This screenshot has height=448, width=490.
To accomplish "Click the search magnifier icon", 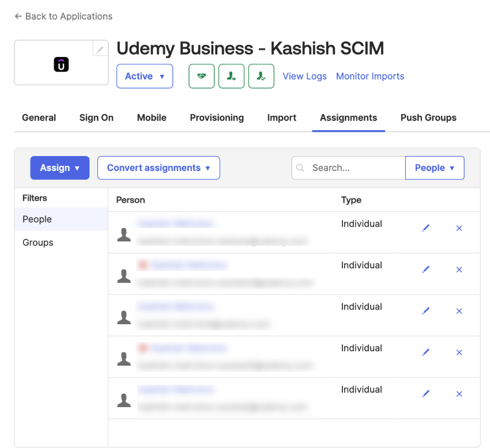I will coord(300,168).
